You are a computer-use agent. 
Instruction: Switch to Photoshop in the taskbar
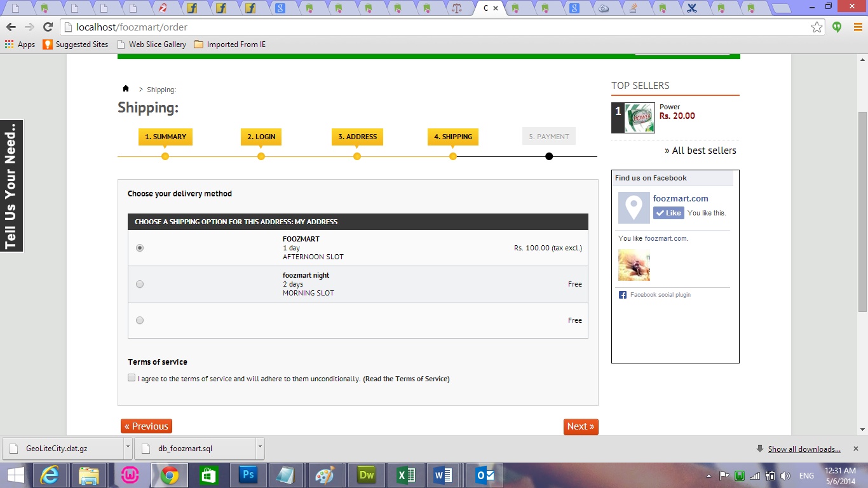click(x=248, y=475)
